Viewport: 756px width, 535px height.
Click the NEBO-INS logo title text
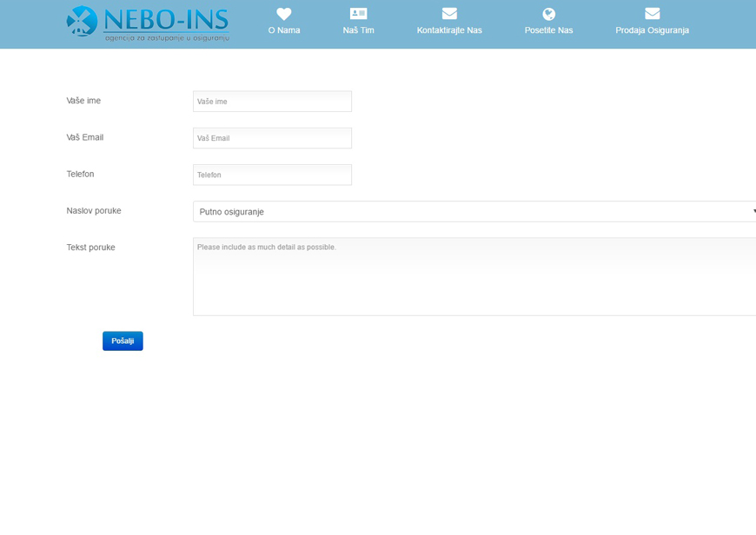click(165, 19)
